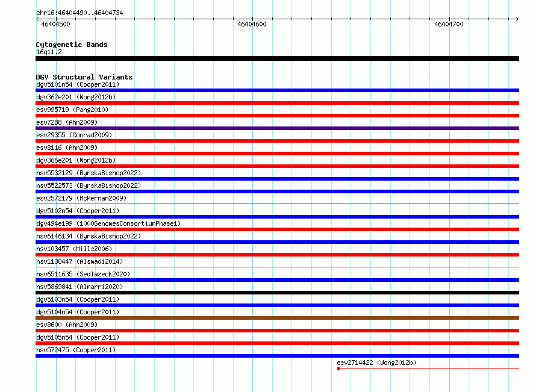Click the purple bar of esv7288

[x=277, y=128]
